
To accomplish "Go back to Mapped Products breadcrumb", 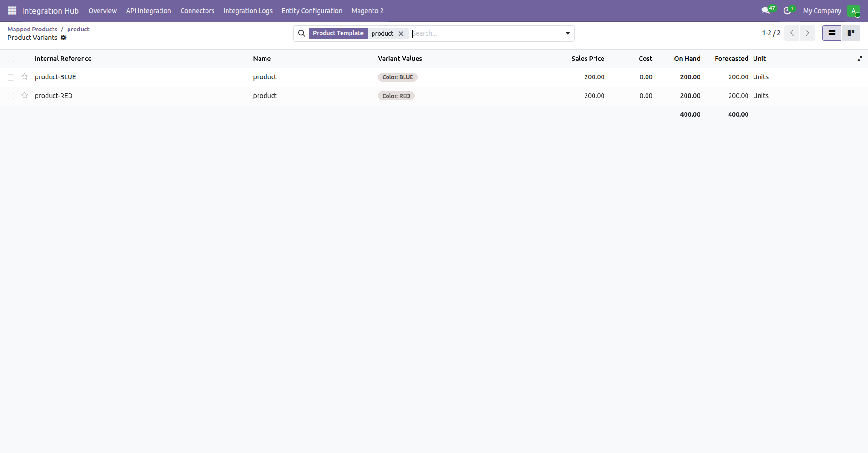I will click(32, 29).
